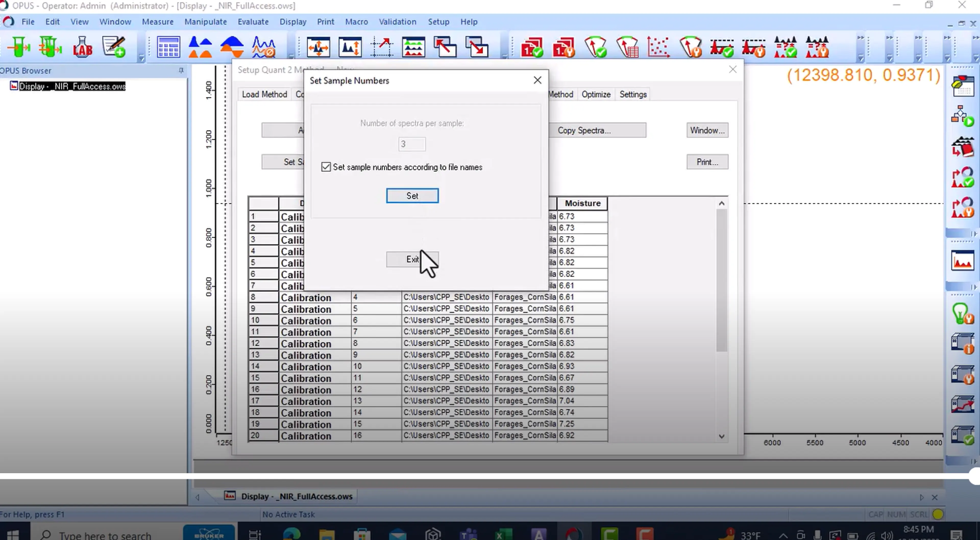980x540 pixels.
Task: Click the peaks-question with orange wrench icon
Action: coord(817,47)
